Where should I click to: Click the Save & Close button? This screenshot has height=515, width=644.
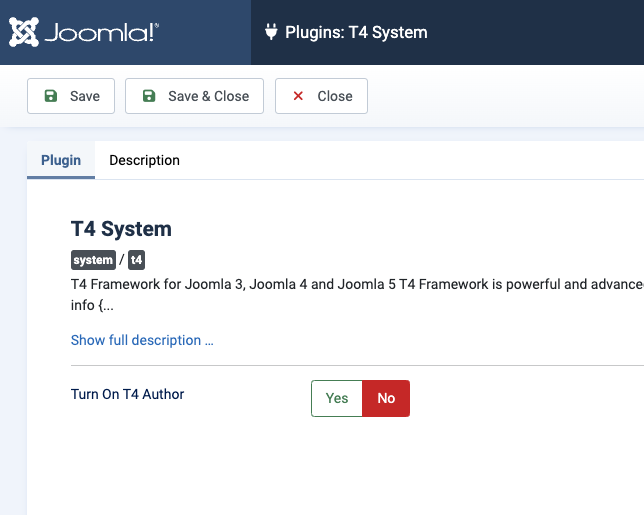click(194, 96)
